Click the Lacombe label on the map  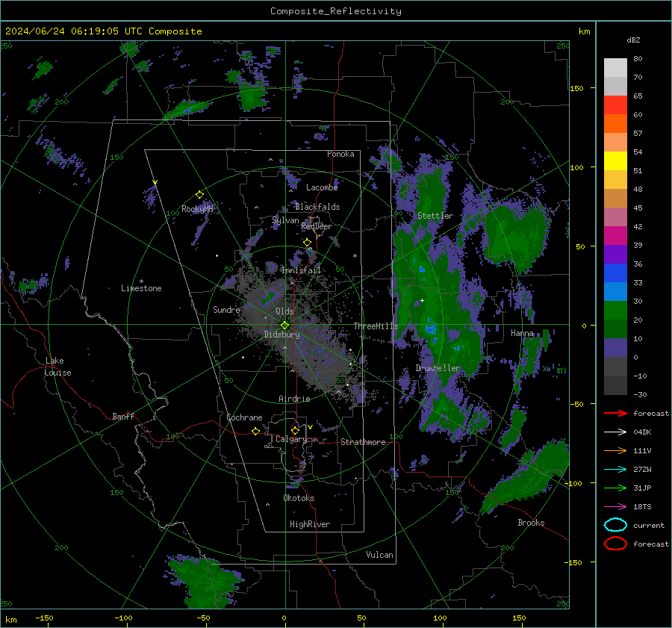[322, 187]
